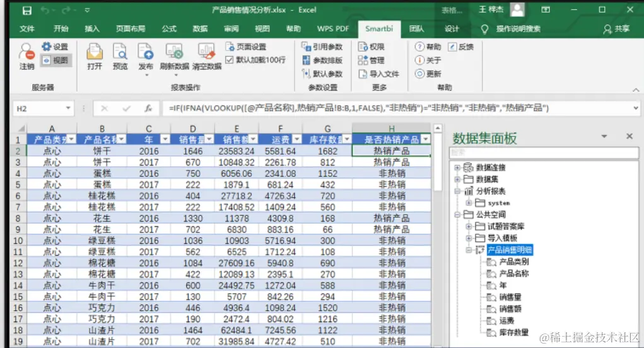Switch to the 插入 ribbon tab
Screen dimensions: 644x348
(92, 29)
